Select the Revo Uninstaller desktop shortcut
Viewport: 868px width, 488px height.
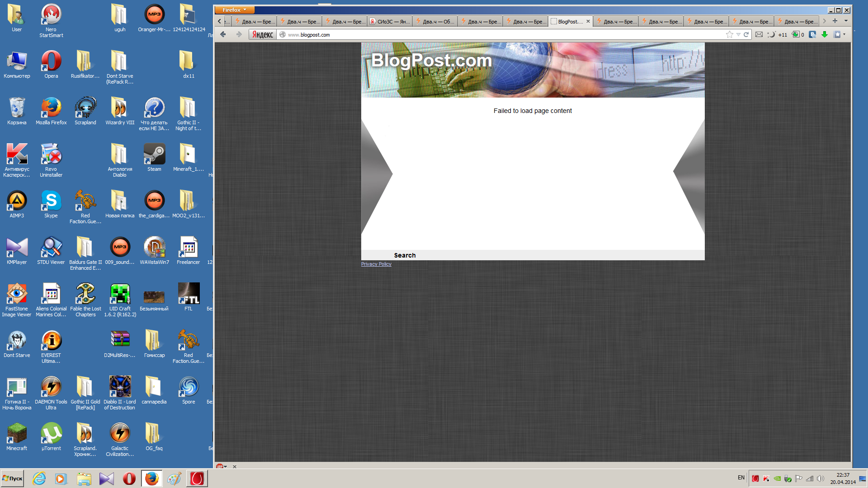tap(51, 160)
